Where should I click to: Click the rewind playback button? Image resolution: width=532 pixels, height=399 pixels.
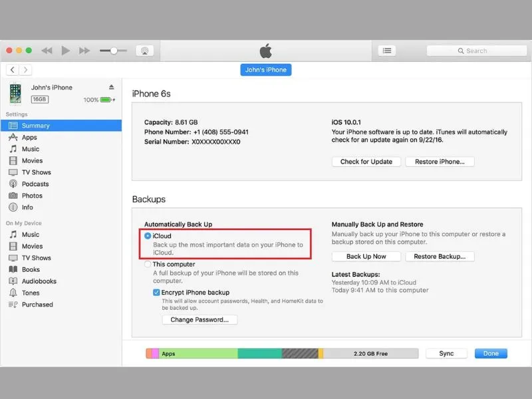pyautogui.click(x=47, y=51)
